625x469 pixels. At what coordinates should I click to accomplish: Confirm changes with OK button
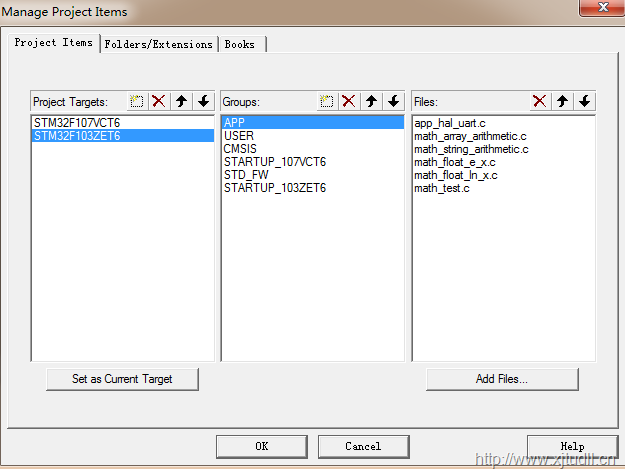click(261, 446)
